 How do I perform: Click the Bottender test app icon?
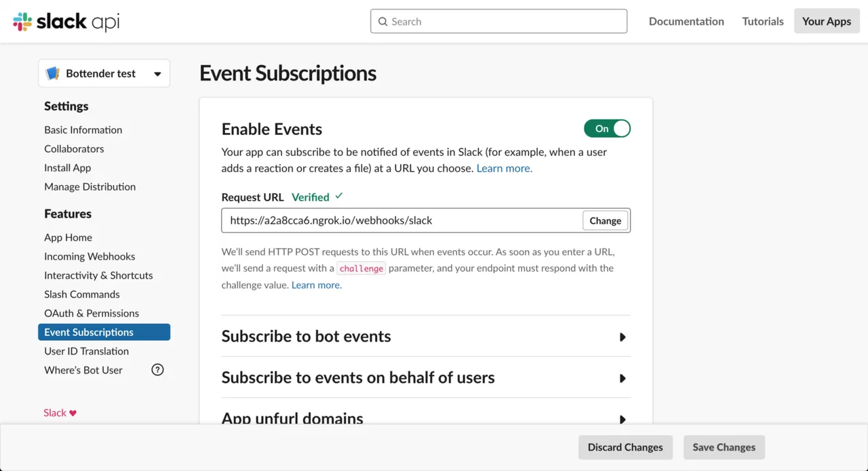tap(53, 74)
